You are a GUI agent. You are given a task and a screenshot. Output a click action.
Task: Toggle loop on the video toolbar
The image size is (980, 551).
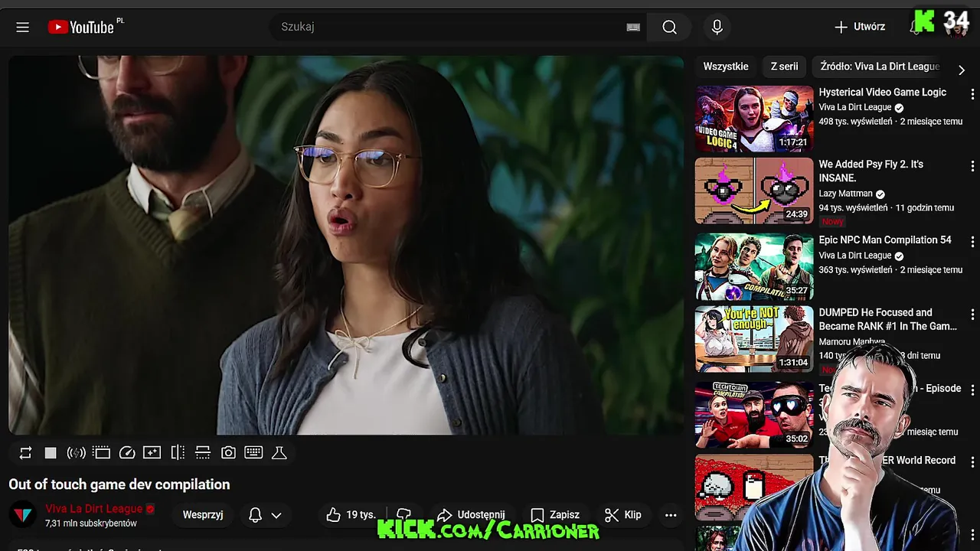tap(25, 453)
